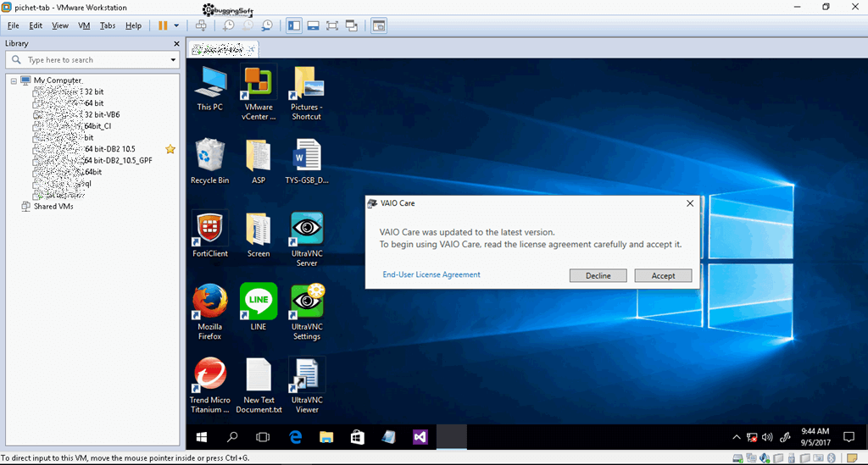Show hidden system tray icons

pos(737,437)
